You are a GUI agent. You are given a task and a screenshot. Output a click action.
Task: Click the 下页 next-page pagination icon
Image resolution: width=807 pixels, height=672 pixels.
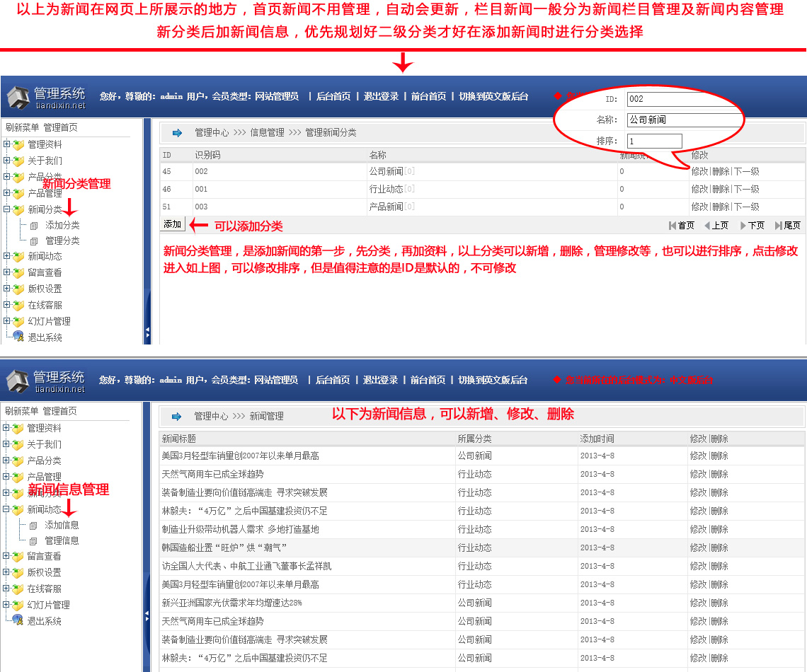pyautogui.click(x=743, y=225)
